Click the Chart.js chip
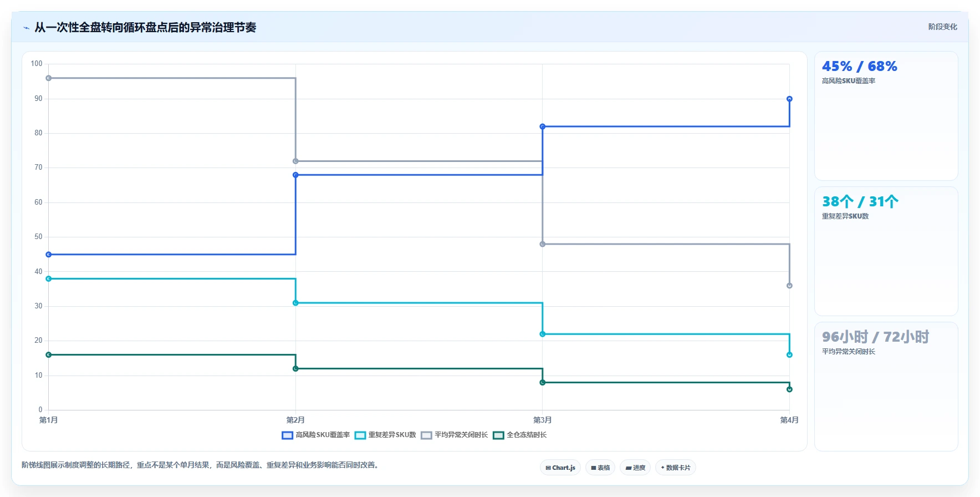Image resolution: width=980 pixels, height=497 pixels. click(x=560, y=468)
